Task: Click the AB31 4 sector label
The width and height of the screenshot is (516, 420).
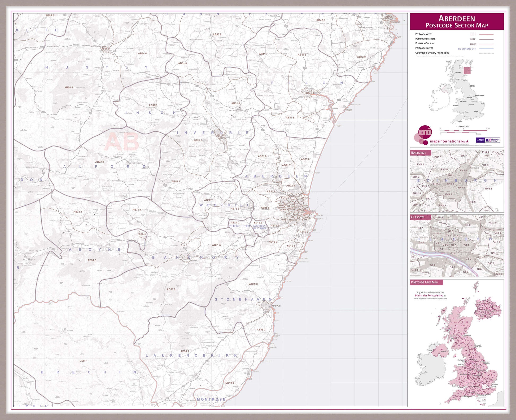Action: [137, 210]
